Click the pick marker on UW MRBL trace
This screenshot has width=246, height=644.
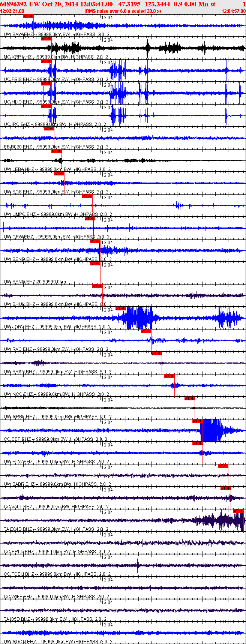[x=189, y=398]
